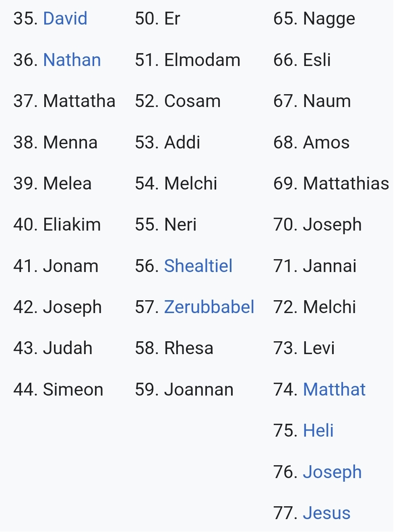
Task: Select list entry 44 Simeon
Action: [x=58, y=390]
